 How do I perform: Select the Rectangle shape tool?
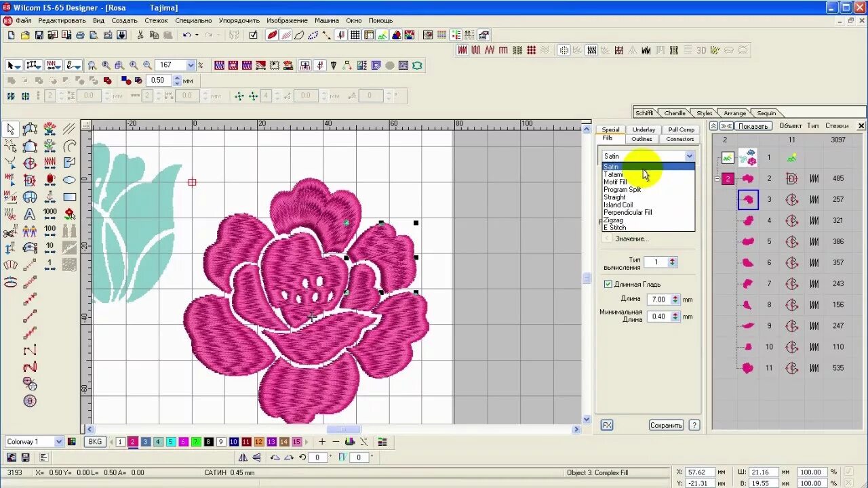[x=69, y=197]
